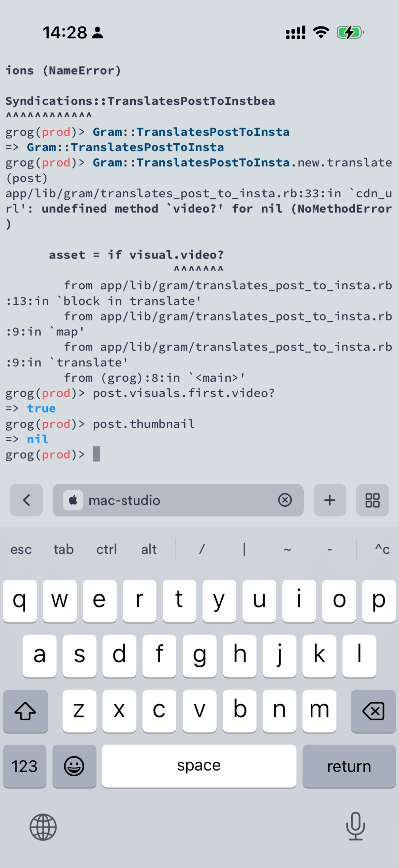
Task: Insert a forward slash character
Action: click(x=202, y=550)
